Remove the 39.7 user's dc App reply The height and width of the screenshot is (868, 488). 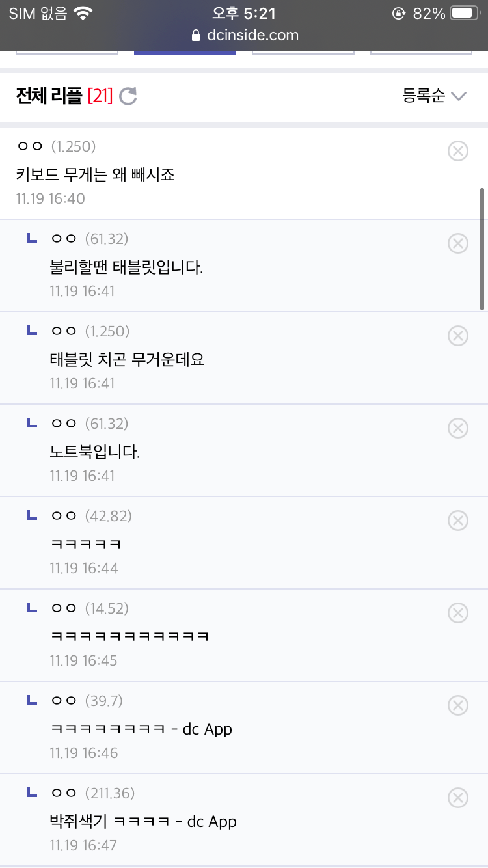[458, 705]
